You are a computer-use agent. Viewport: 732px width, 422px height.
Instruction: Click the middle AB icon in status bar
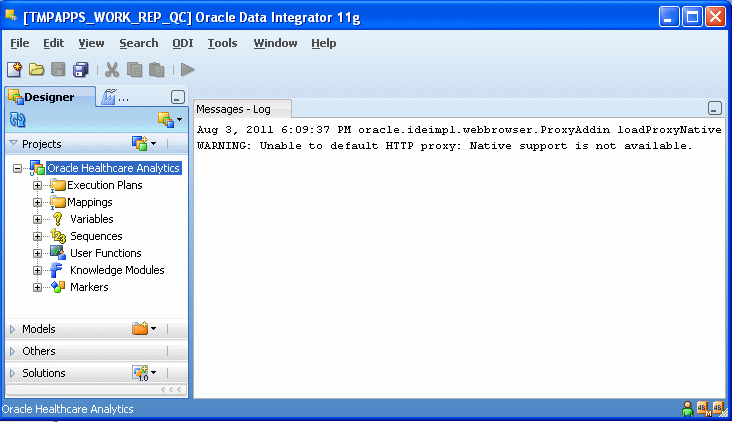pos(703,409)
